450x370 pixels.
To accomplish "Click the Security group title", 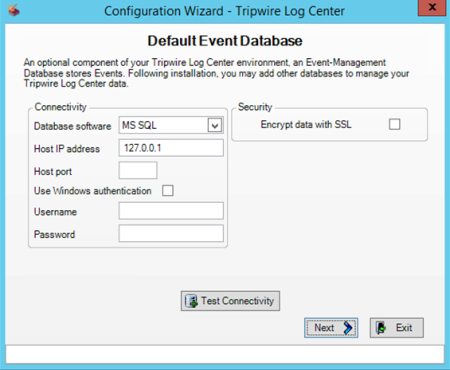I will (x=255, y=107).
